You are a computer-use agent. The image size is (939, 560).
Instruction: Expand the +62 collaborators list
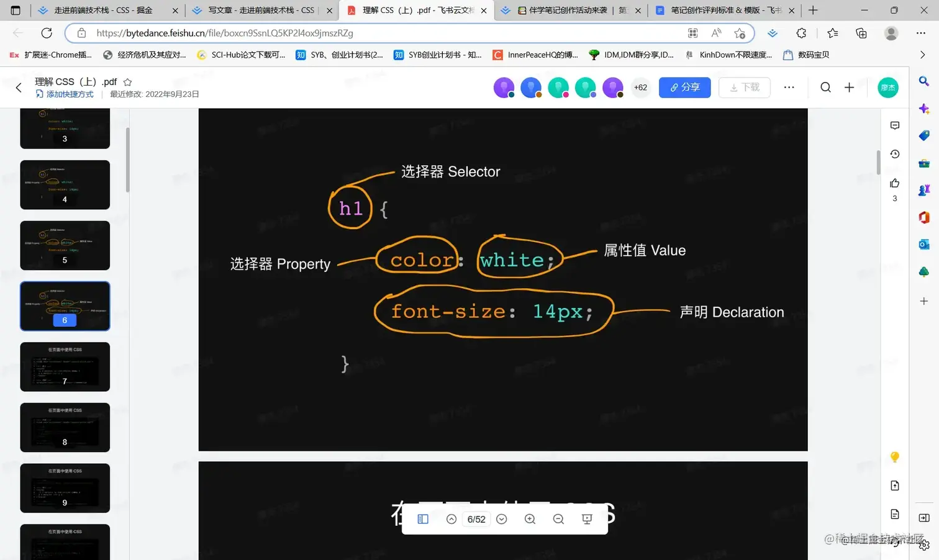pos(640,88)
